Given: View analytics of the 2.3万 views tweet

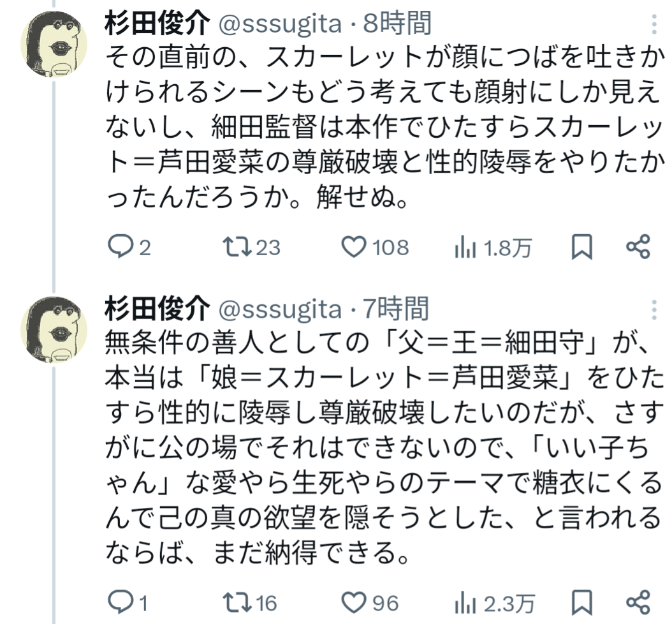Looking at the screenshot, I should [x=465, y=603].
